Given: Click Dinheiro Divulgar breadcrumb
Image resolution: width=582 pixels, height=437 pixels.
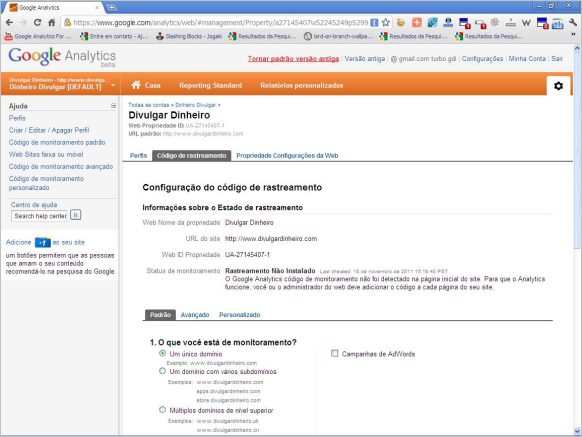Looking at the screenshot, I should 195,105.
